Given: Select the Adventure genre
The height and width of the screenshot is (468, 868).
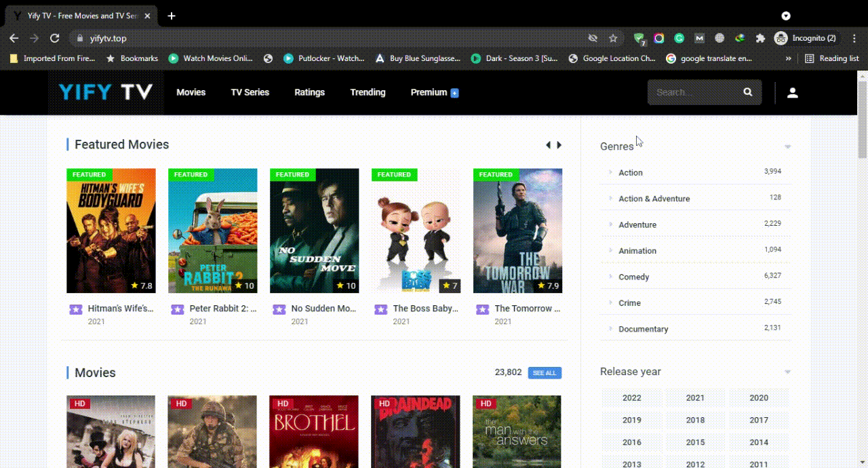Looking at the screenshot, I should pyautogui.click(x=637, y=225).
